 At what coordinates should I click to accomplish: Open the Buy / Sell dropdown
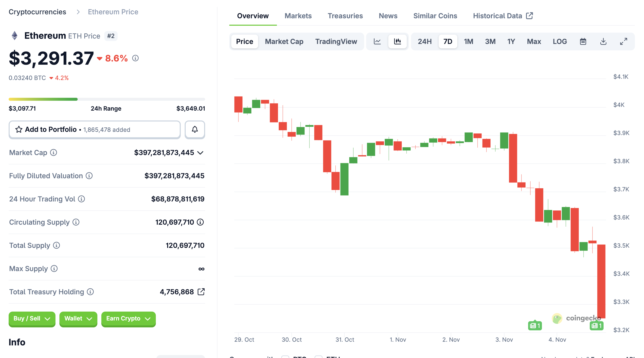pos(32,318)
